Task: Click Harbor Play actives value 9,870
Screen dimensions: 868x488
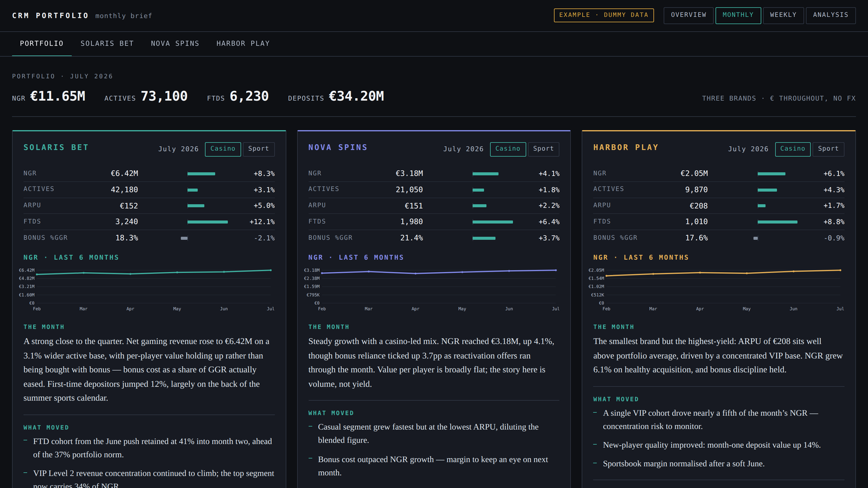Action: click(697, 190)
